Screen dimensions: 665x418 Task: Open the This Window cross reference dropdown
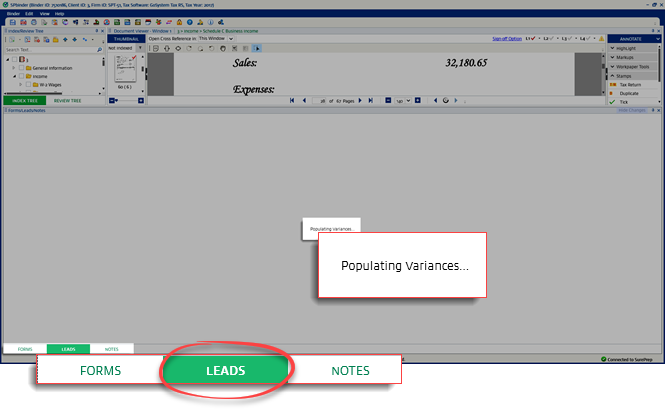(x=231, y=39)
